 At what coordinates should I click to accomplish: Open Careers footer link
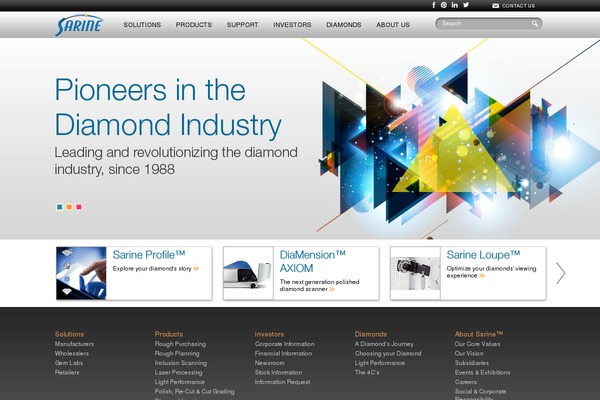(x=466, y=382)
